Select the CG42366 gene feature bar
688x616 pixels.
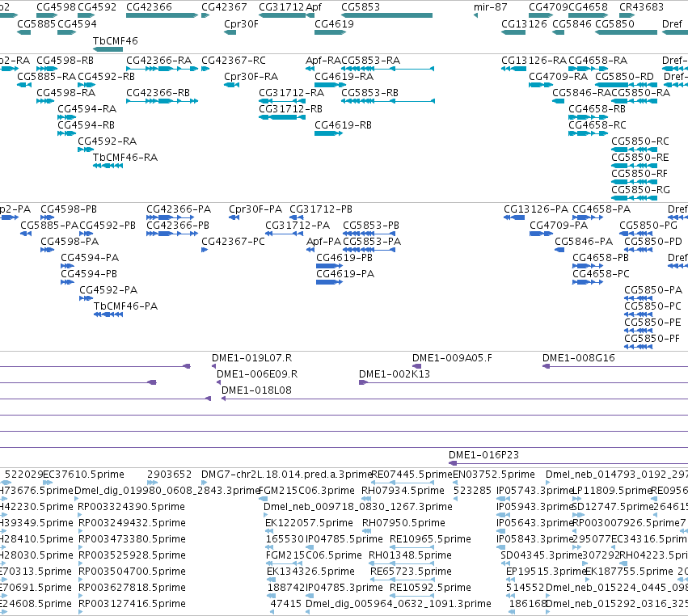coord(162,15)
